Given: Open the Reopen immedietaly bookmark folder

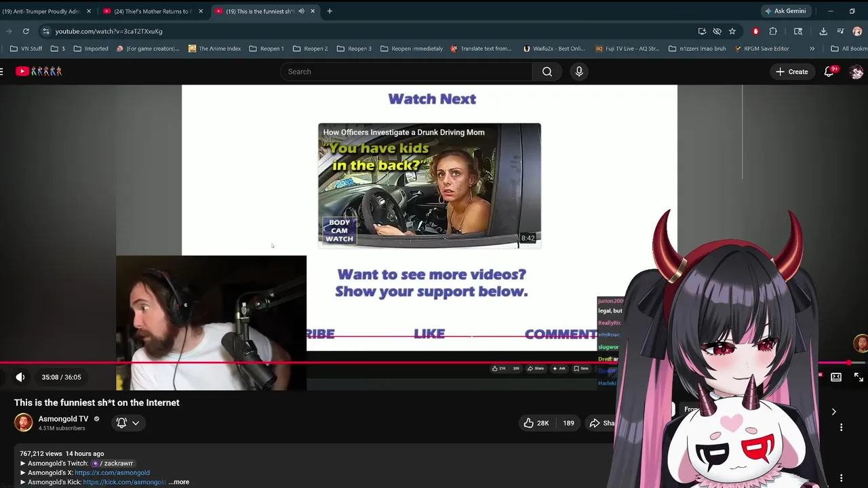Looking at the screenshot, I should pyautogui.click(x=412, y=49).
